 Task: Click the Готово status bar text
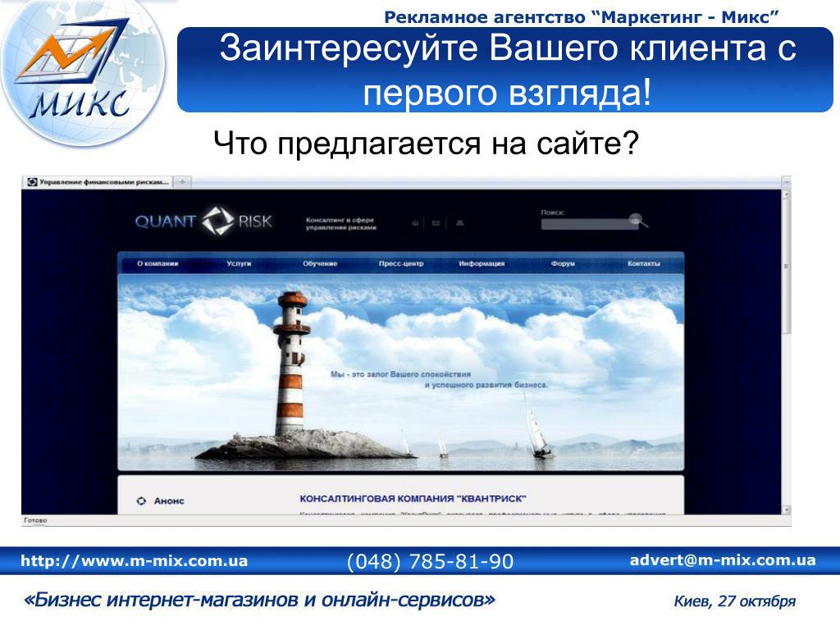coord(35,520)
